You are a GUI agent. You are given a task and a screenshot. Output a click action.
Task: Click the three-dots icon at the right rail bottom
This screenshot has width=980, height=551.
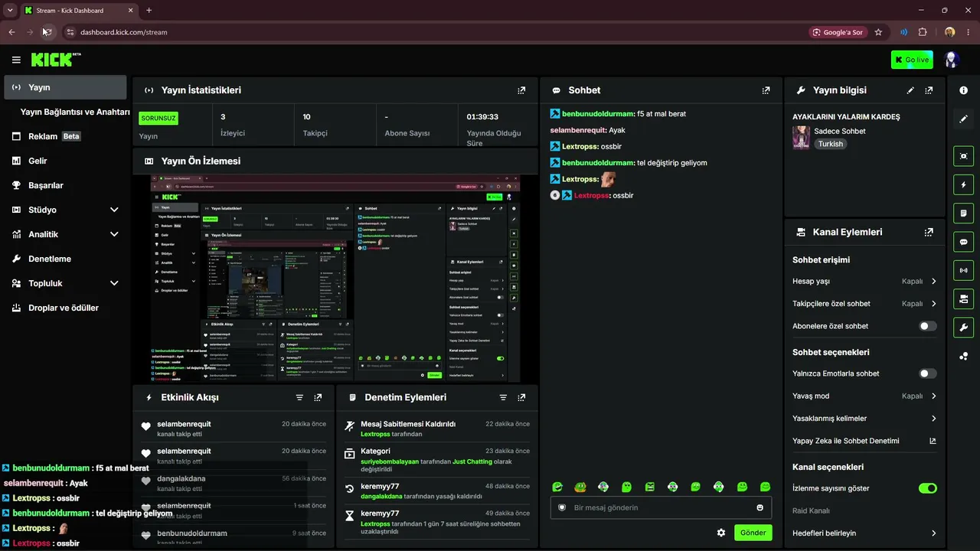point(963,356)
